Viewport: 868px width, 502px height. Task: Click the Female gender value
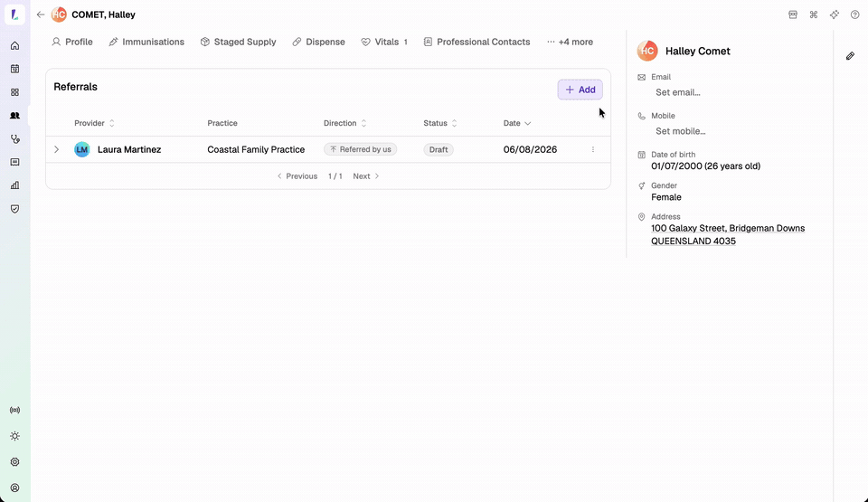point(666,197)
